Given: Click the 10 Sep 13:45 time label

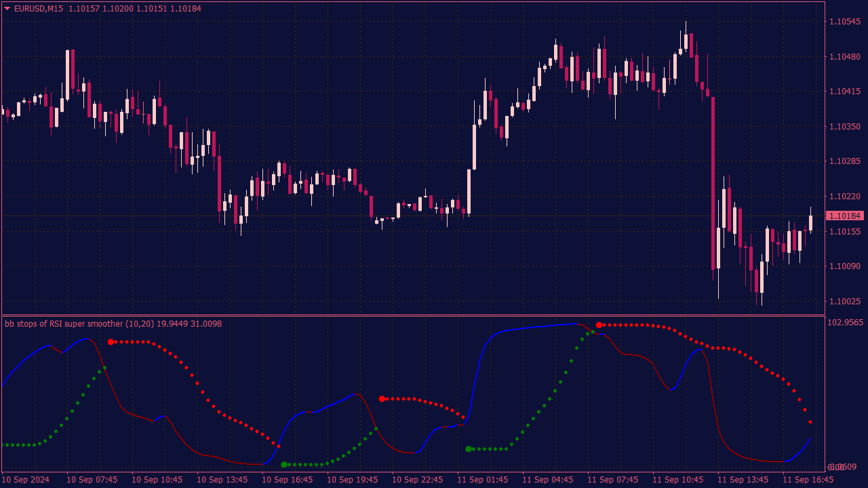Looking at the screenshot, I should (222, 480).
